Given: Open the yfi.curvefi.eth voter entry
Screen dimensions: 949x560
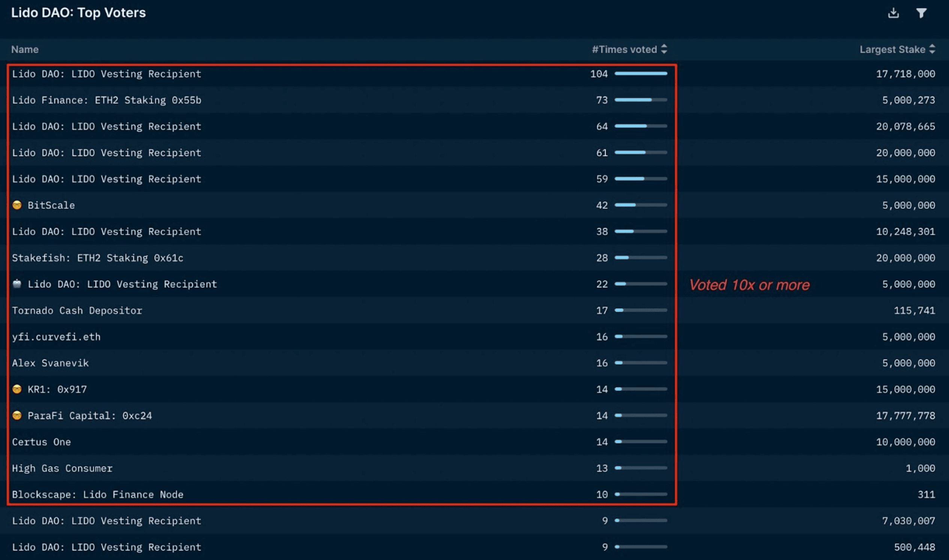Looking at the screenshot, I should click(x=56, y=337).
